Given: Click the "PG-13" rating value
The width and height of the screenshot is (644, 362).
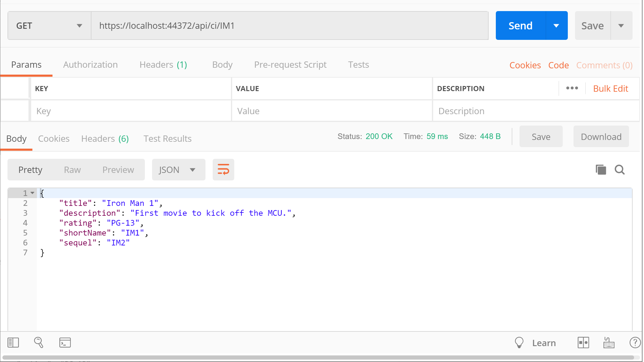Looking at the screenshot, I should coord(123,223).
